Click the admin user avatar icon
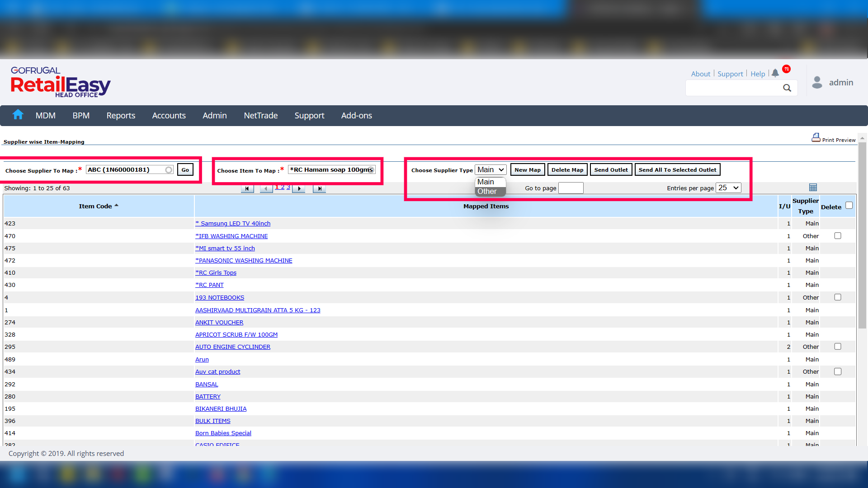Image resolution: width=868 pixels, height=488 pixels. pos(817,82)
